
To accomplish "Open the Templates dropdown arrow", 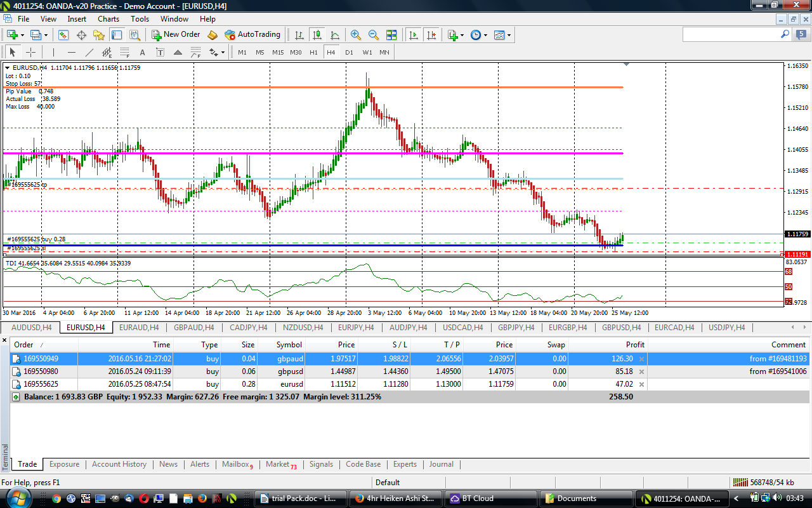I will click(x=509, y=35).
